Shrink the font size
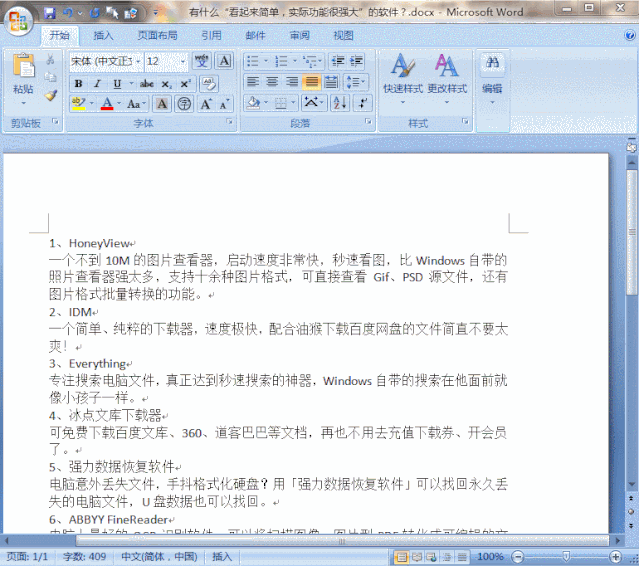 point(225,104)
